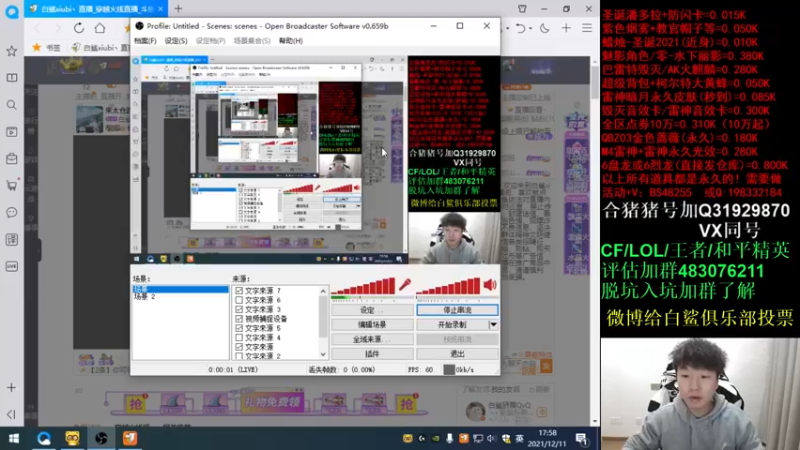800x450 pixels.
Task: Go to browser home page icon
Action: point(100,28)
